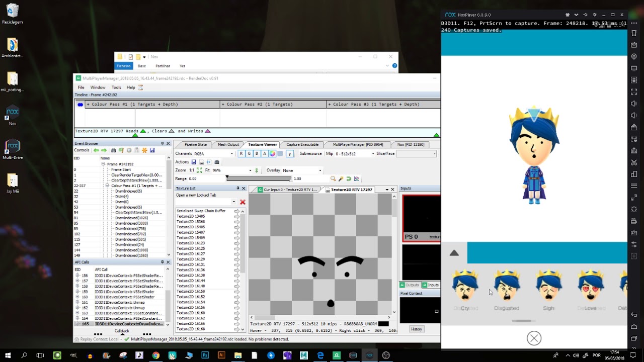
Task: Click the red X in Texture List
Action: click(243, 202)
